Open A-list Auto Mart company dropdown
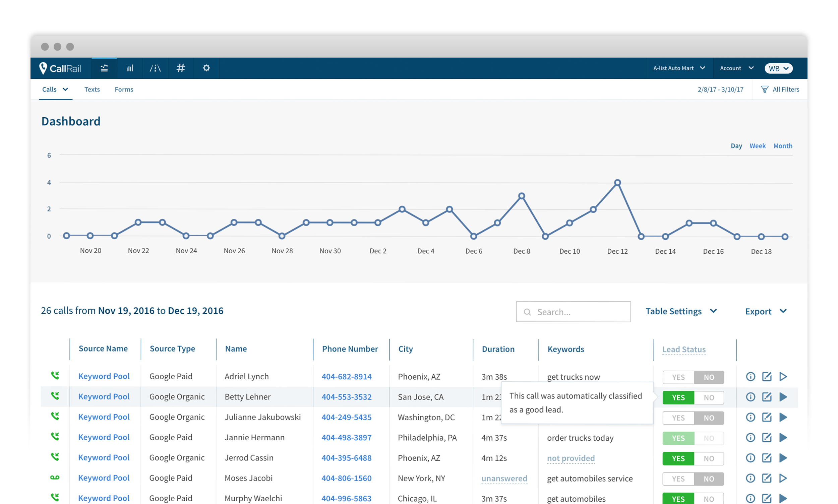The height and width of the screenshot is (504, 838). [679, 68]
